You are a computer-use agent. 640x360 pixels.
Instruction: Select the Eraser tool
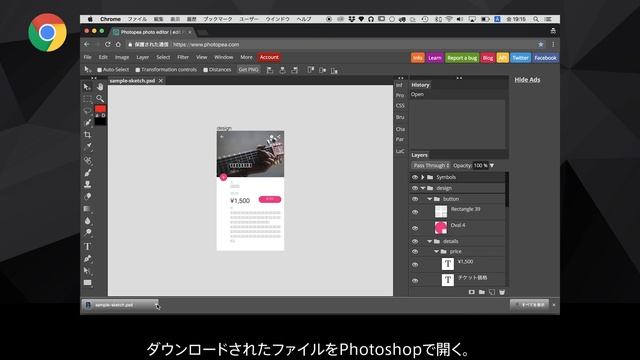87,196
